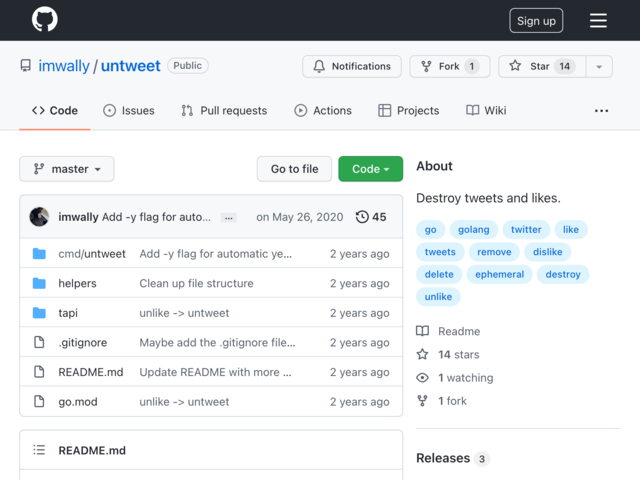
Task: Show more repository tabs via ellipsis
Action: [601, 111]
